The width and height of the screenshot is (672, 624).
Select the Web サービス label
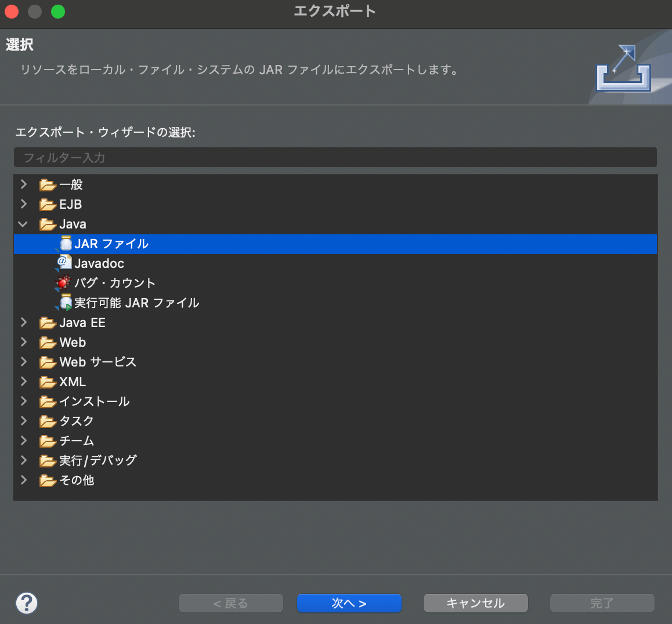(x=97, y=362)
